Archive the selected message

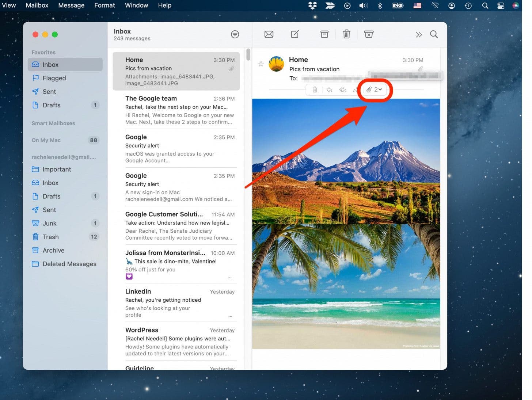coord(324,34)
